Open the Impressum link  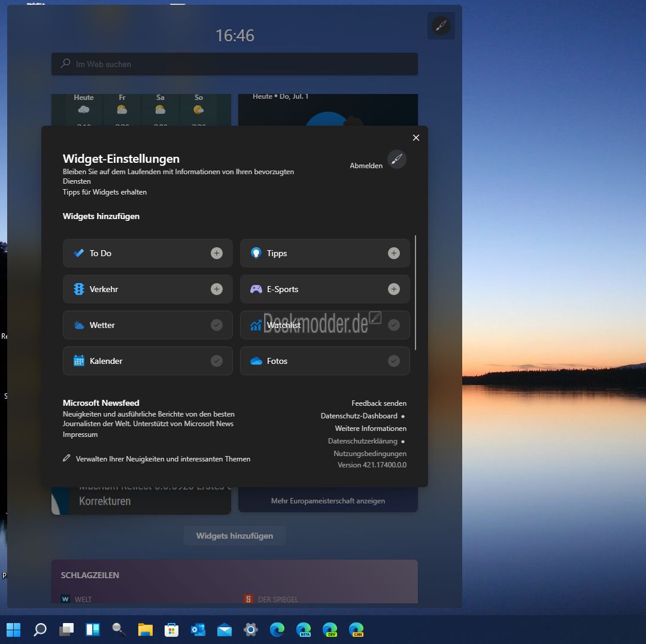click(80, 435)
